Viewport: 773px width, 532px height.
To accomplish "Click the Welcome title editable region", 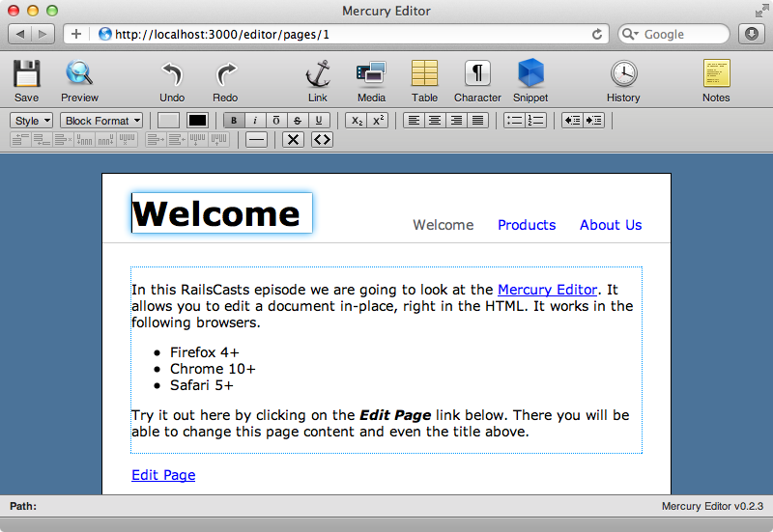I will [x=222, y=212].
